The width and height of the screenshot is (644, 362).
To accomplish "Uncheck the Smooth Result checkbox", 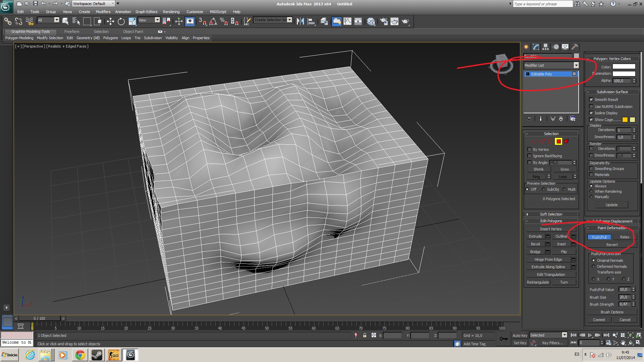I will click(x=591, y=100).
